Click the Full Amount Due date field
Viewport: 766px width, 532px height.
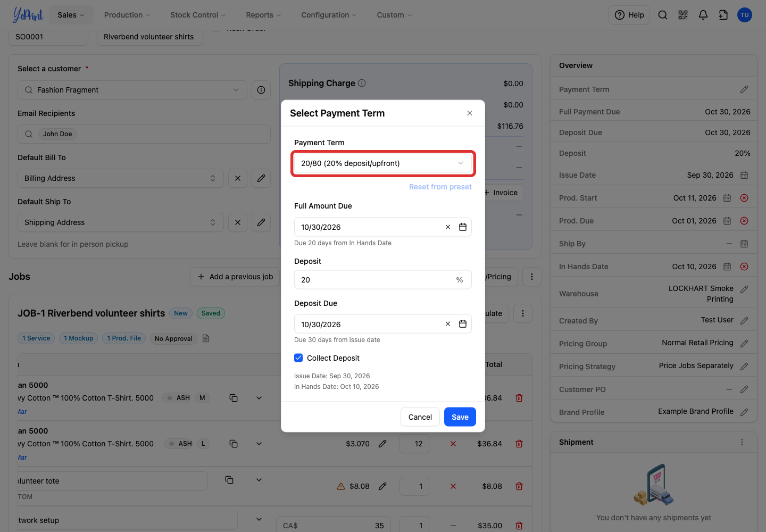click(x=383, y=227)
